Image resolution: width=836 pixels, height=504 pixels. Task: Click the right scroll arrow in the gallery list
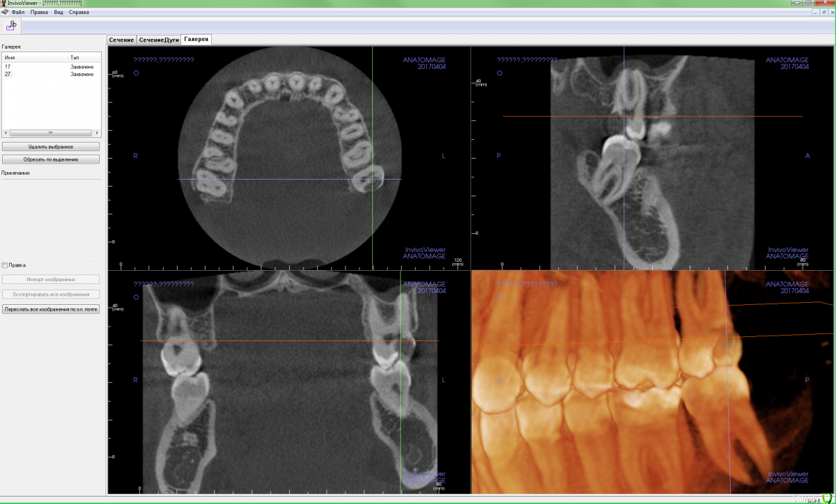pyautogui.click(x=98, y=132)
